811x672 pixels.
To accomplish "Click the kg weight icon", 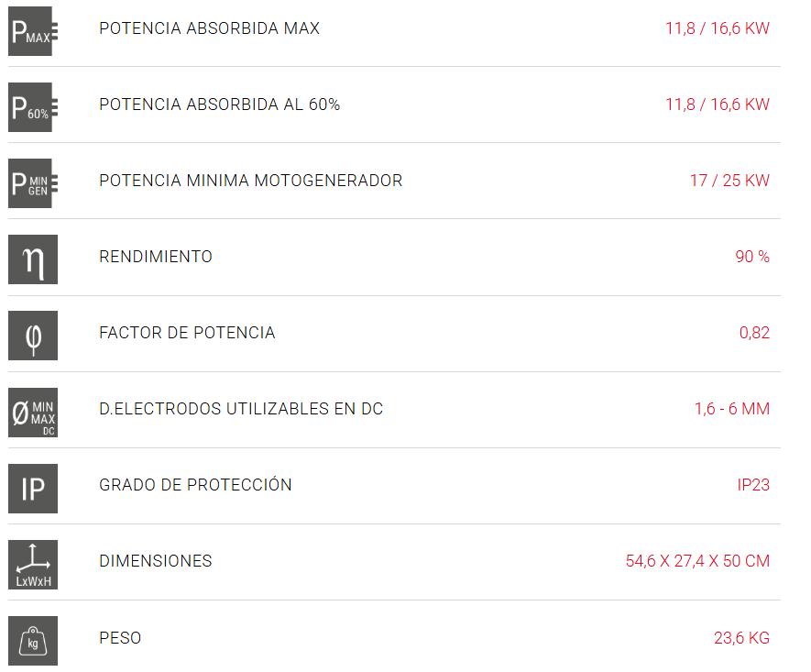I will (x=33, y=641).
